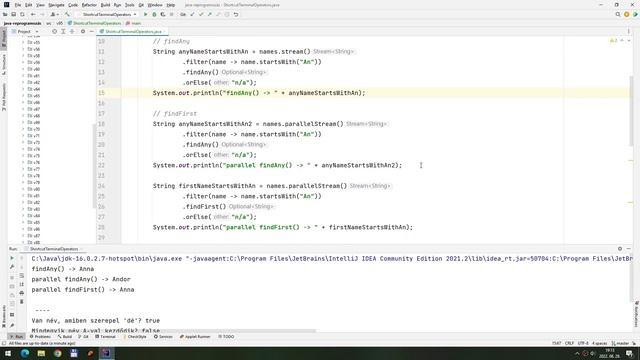Toggle scroll to end in console

(x=22, y=284)
